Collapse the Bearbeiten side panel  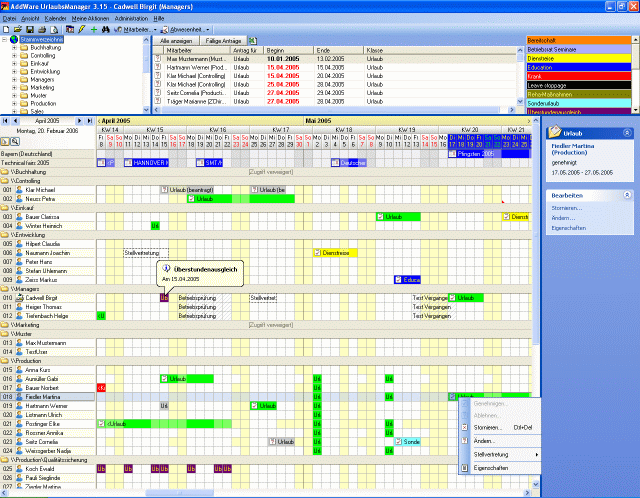coord(627,195)
